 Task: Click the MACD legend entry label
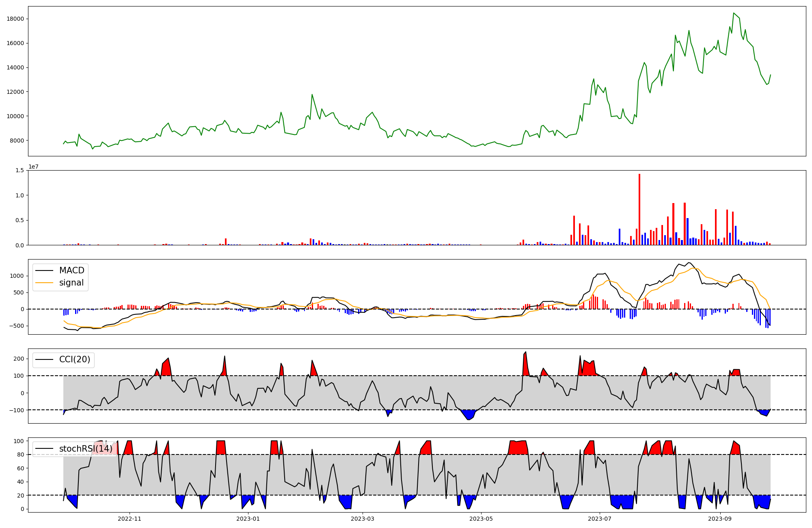tap(71, 270)
